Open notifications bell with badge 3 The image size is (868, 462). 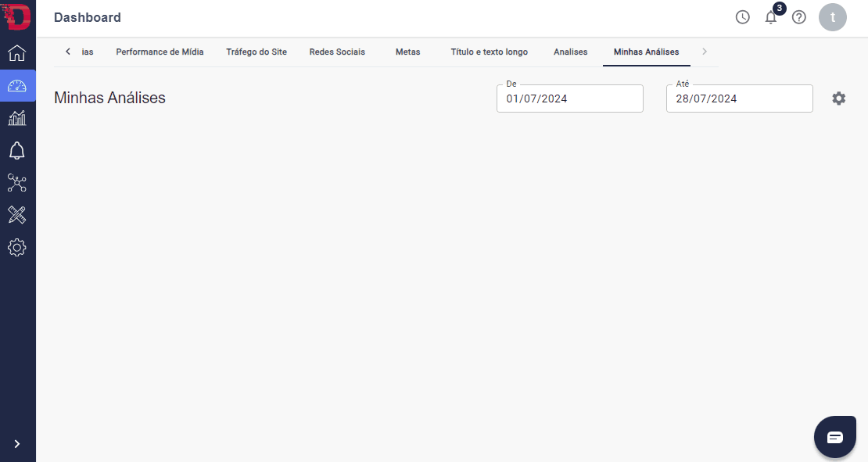pos(771,17)
